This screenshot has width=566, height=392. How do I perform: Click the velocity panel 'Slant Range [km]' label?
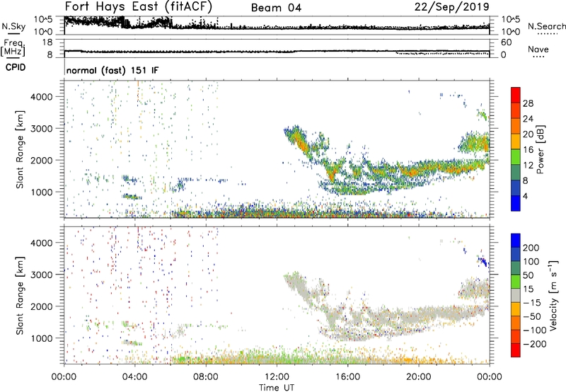[20, 296]
